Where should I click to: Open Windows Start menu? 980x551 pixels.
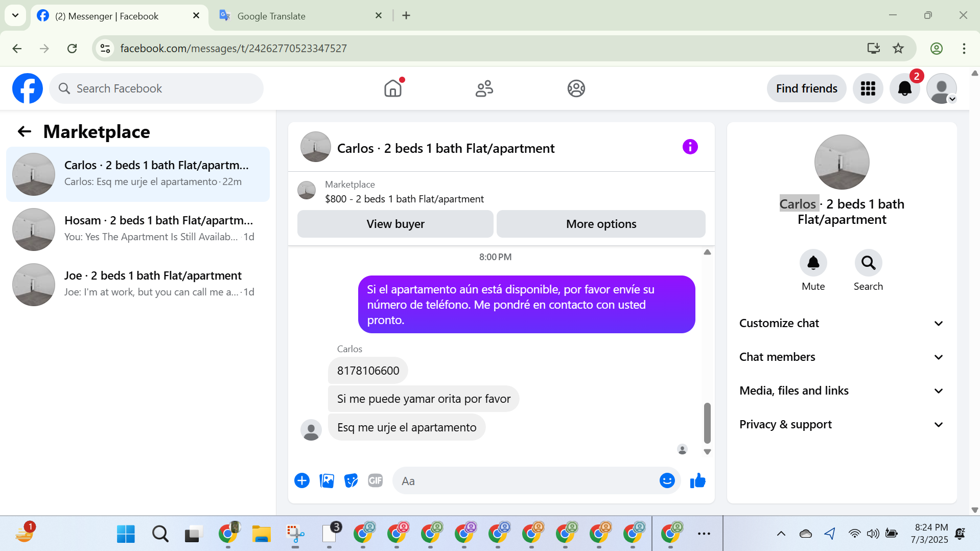tap(126, 534)
